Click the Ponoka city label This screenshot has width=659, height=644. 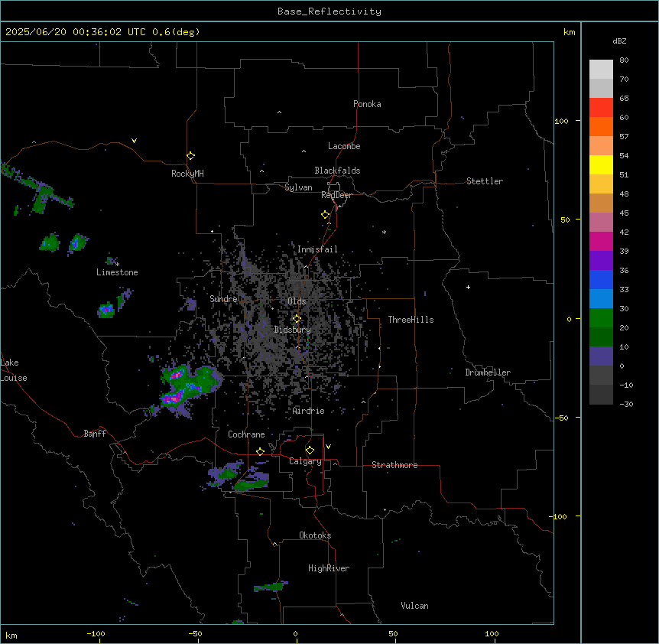pyautogui.click(x=367, y=104)
